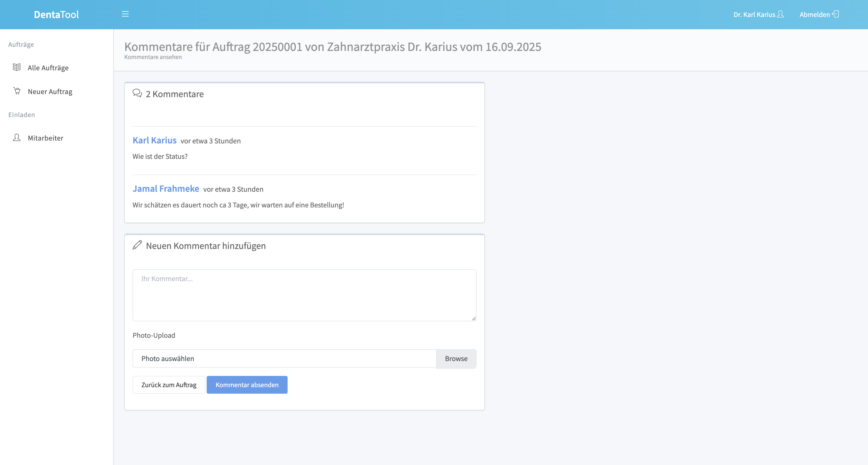The height and width of the screenshot is (465, 868).
Task: Click the book icon for Alle Aufträge
Action: (x=16, y=67)
